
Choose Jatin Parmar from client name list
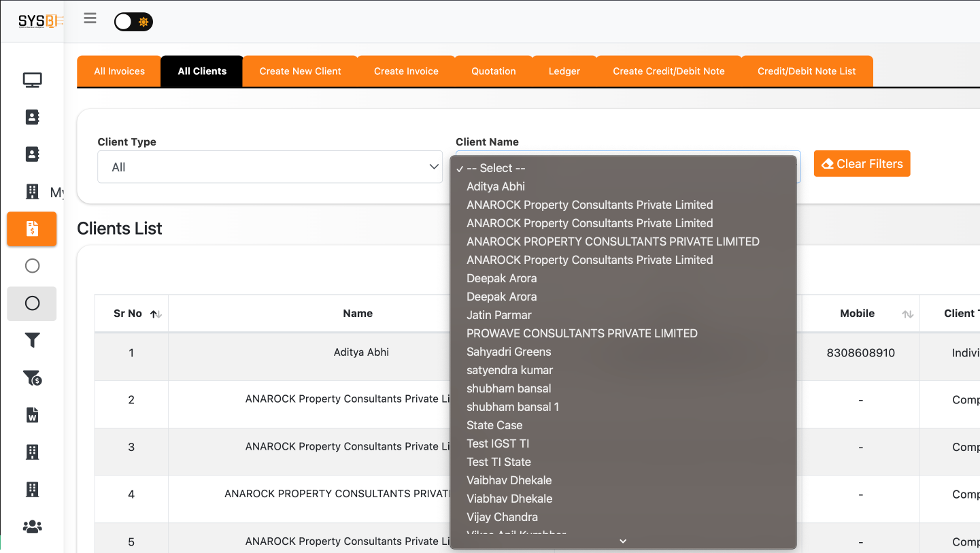[499, 315]
